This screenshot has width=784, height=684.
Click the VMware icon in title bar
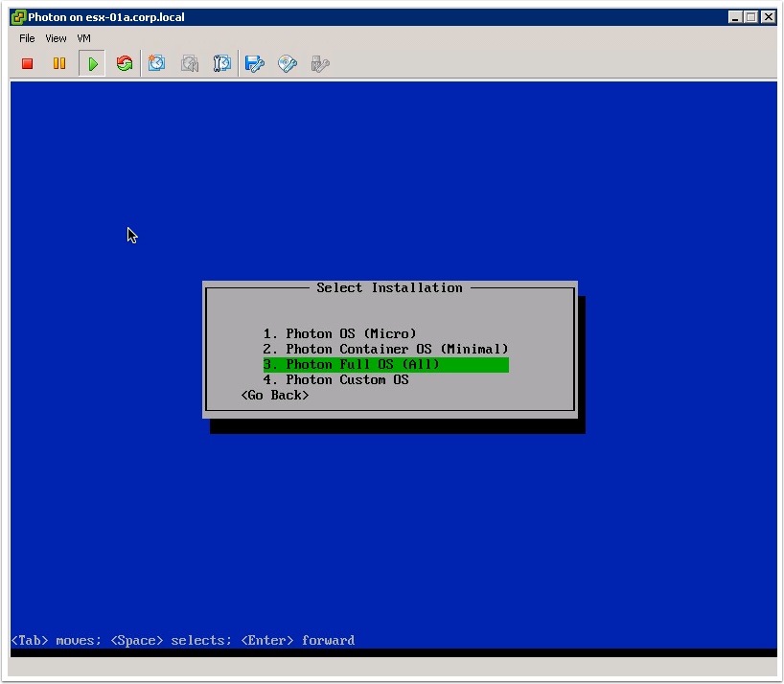coord(18,17)
